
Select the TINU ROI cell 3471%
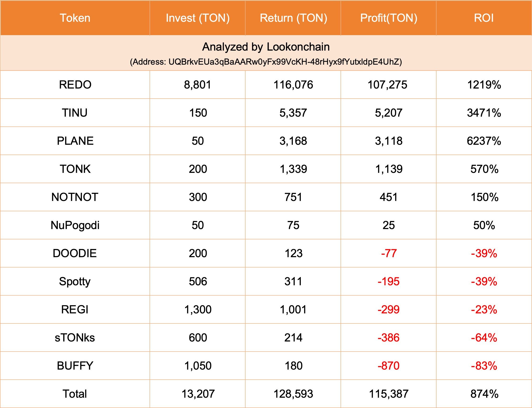[484, 113]
